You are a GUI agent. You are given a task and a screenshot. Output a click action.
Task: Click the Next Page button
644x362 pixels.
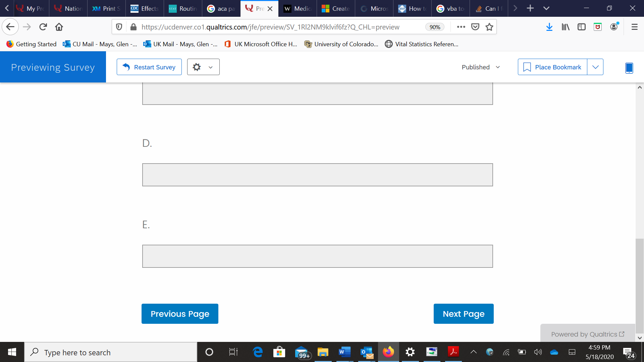464,314
